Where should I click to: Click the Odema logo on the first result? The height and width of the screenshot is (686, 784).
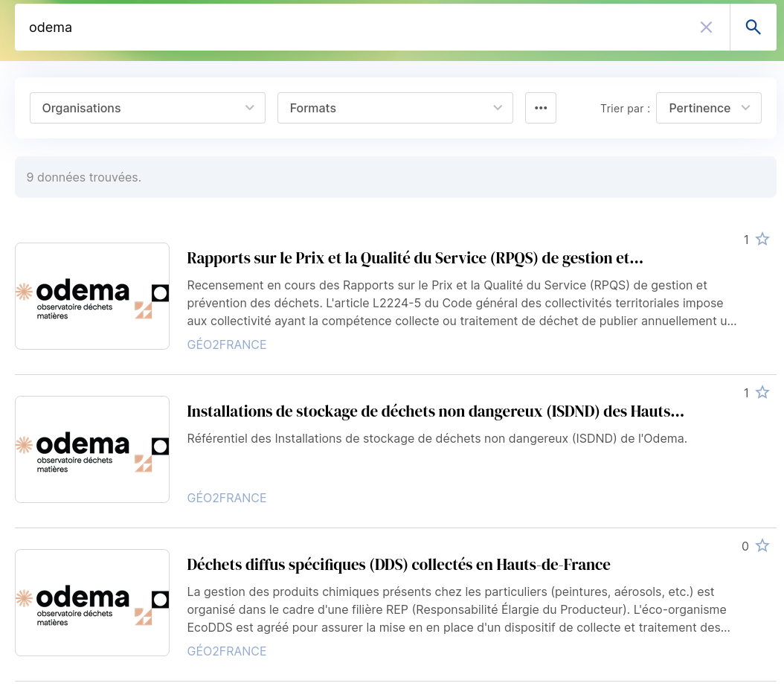(91, 296)
